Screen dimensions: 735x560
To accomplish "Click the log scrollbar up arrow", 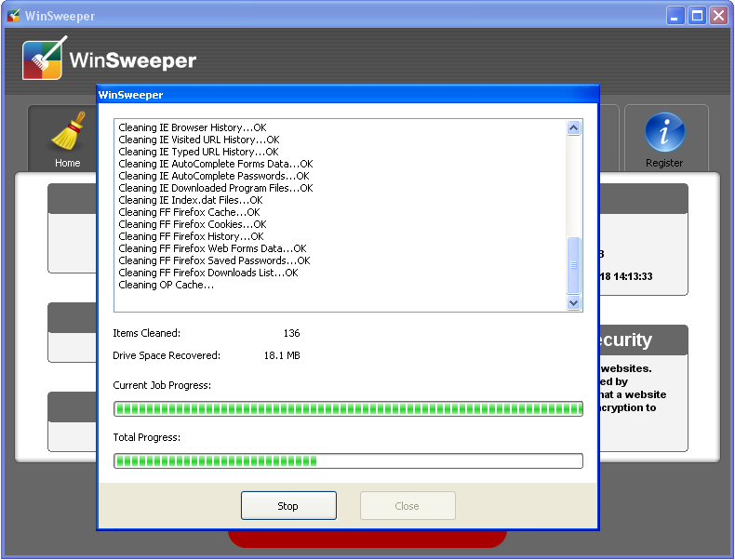I will (x=573, y=128).
